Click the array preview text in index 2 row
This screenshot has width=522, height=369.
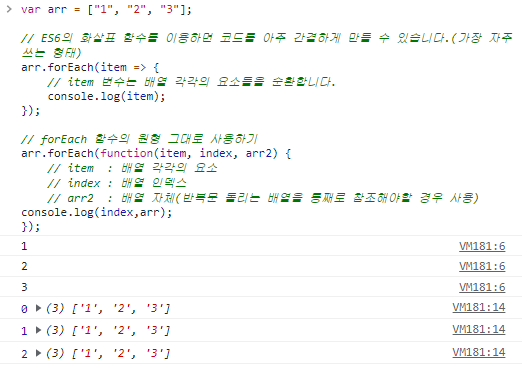pos(108,353)
